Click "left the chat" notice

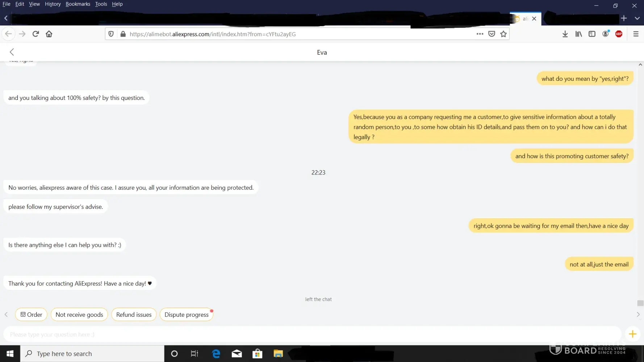(318, 299)
